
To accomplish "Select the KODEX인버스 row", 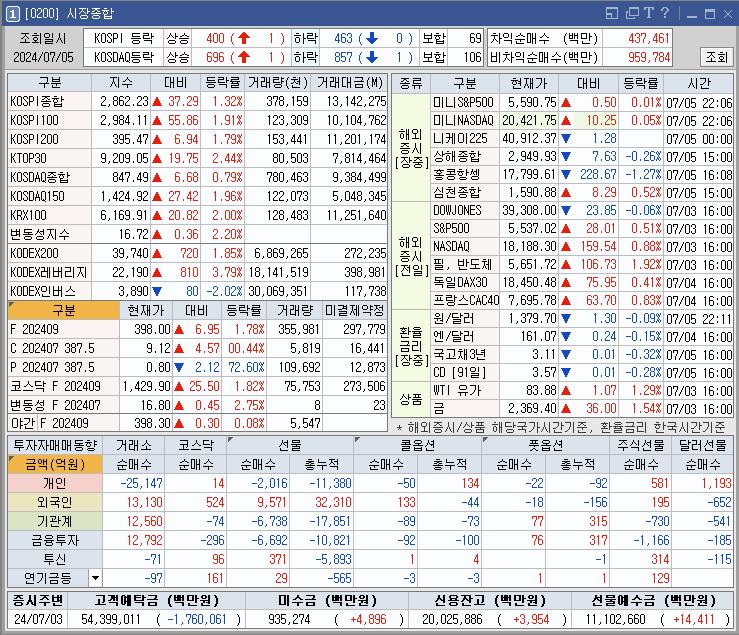I will 197,291.
